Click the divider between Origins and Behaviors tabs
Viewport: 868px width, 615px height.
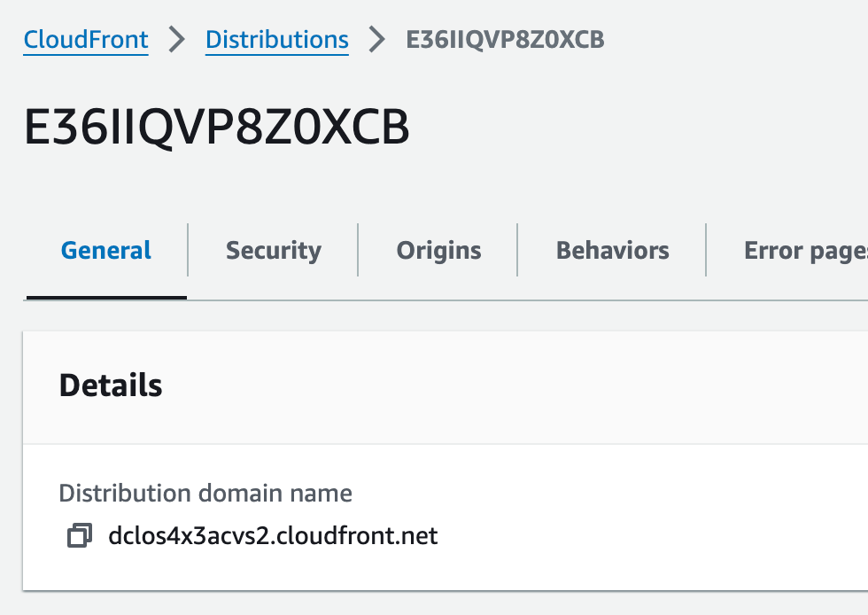pyautogui.click(x=517, y=251)
